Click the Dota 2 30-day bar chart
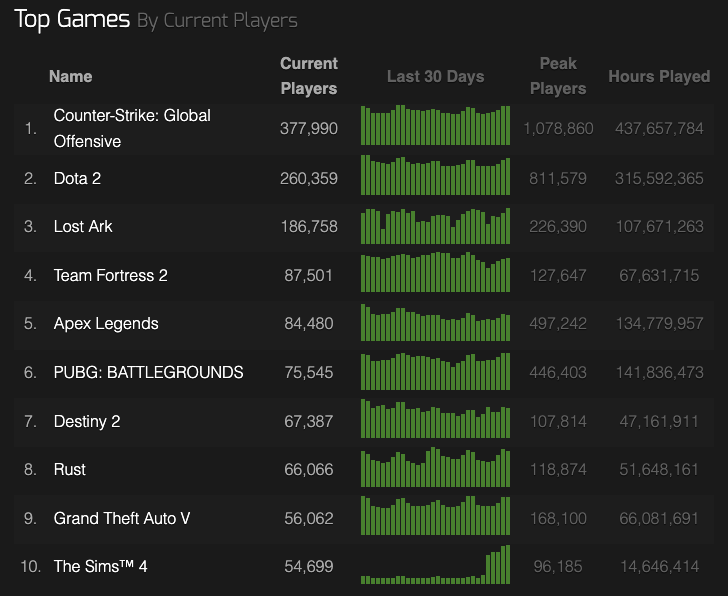 coord(436,175)
